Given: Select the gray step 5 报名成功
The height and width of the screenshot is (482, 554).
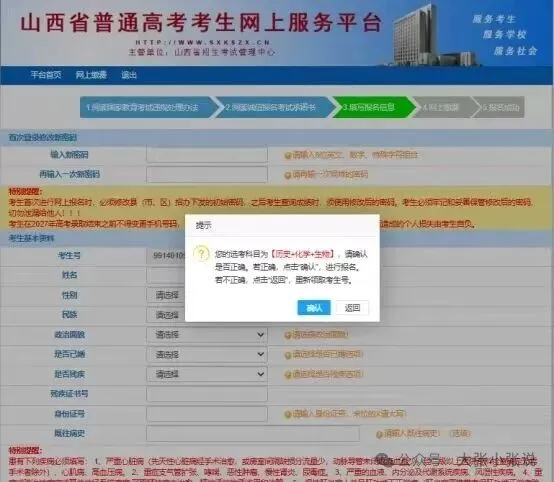Looking at the screenshot, I should tap(500, 107).
